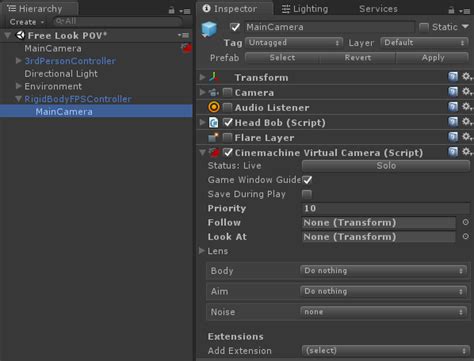This screenshot has height=361, width=474.
Task: Enable the Flare Layer checkbox
Action: tap(227, 137)
